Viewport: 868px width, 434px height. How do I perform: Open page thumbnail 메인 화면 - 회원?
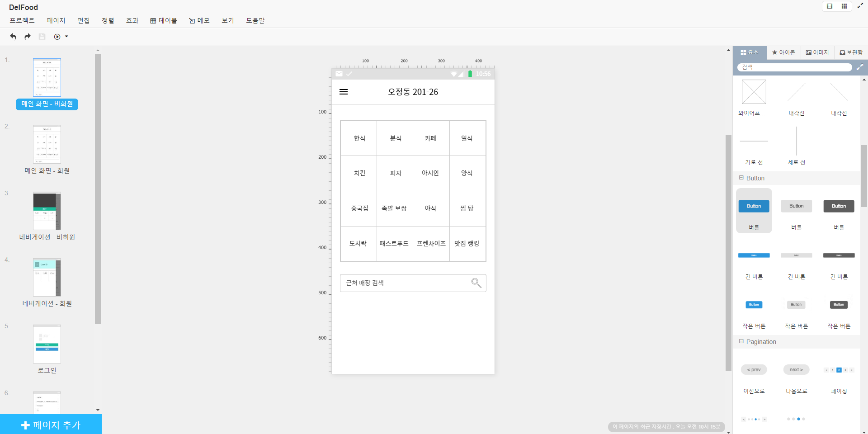tap(47, 144)
